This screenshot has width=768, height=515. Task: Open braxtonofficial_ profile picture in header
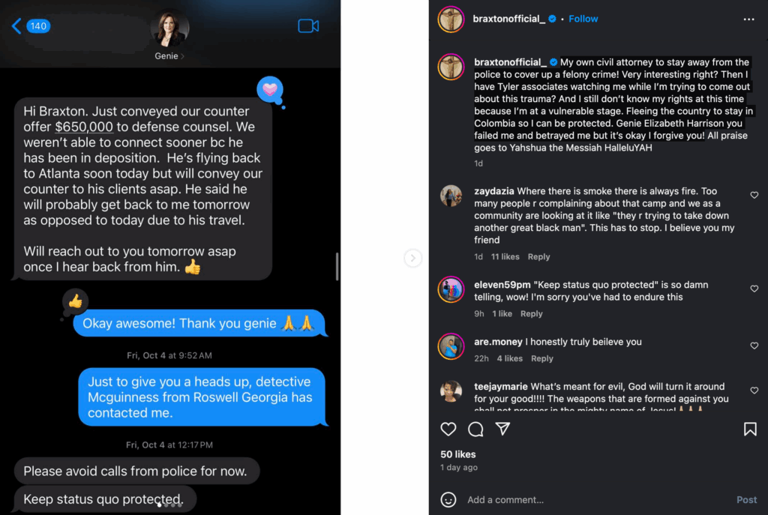(451, 19)
